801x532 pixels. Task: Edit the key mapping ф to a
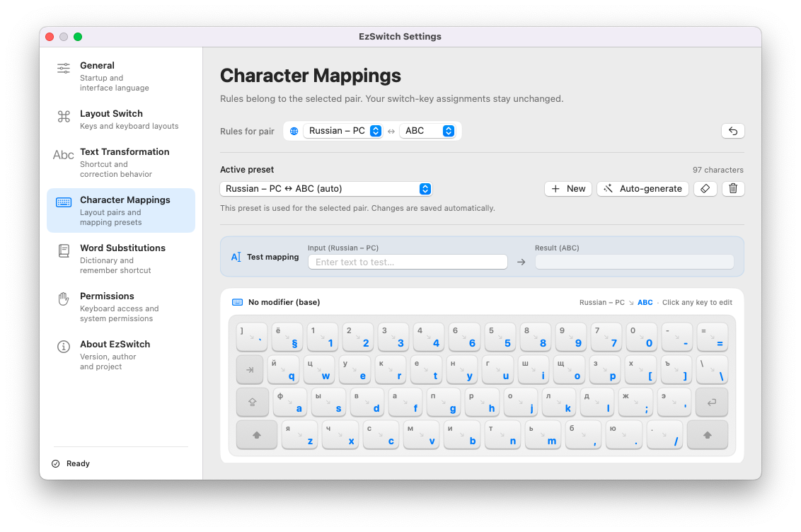coord(290,403)
